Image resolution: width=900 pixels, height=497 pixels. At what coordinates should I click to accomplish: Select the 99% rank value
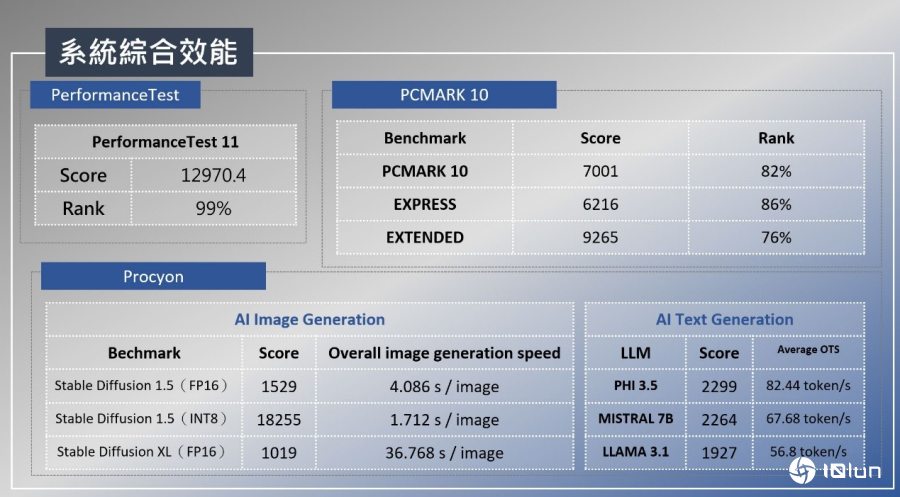(x=213, y=208)
